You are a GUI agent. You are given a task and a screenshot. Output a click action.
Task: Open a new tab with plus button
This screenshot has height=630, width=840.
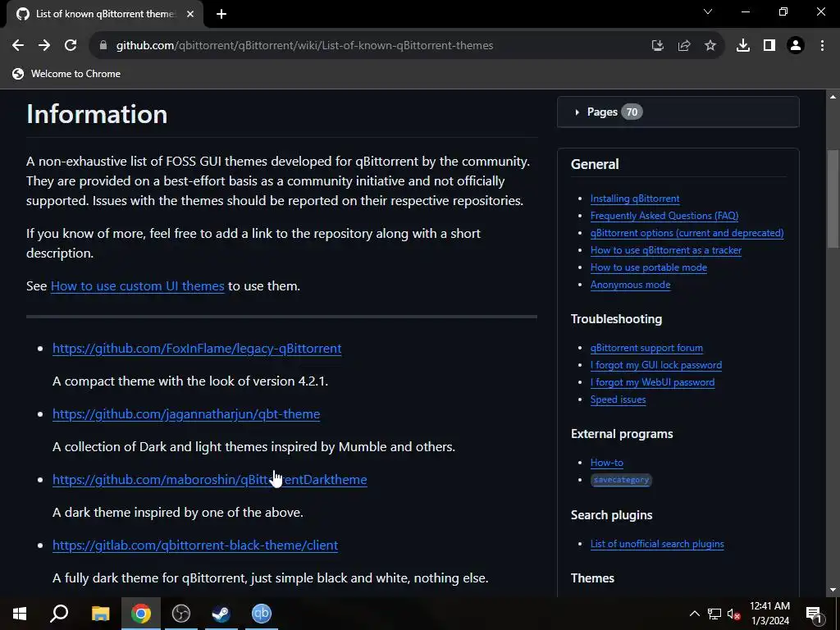[x=221, y=14]
